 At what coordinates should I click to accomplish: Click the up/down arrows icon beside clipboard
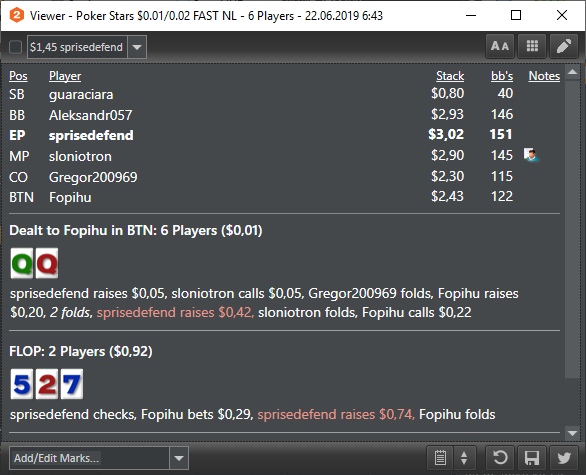[x=464, y=457]
